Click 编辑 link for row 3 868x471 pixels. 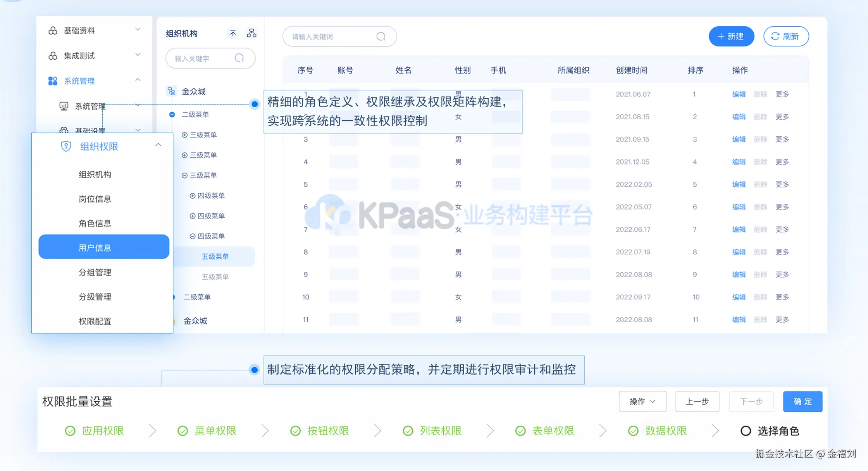click(x=739, y=139)
